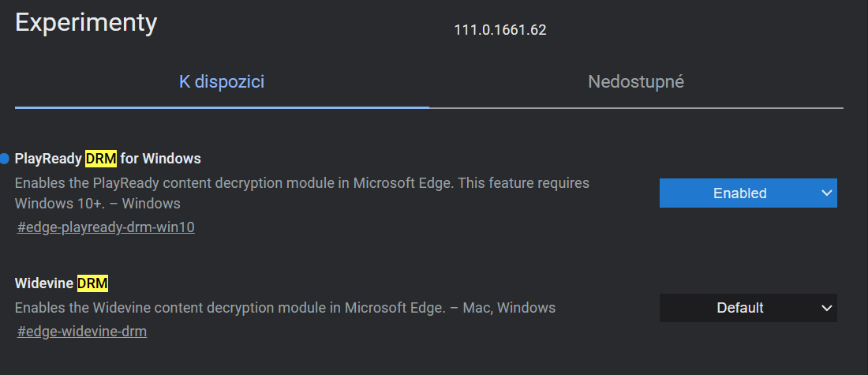
Task: Click the blue modified-flag dot beside PlayReady
Action: (x=5, y=159)
